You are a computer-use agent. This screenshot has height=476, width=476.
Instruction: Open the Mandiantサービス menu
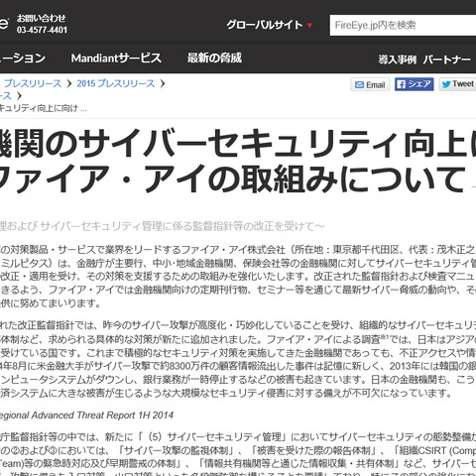116,59
